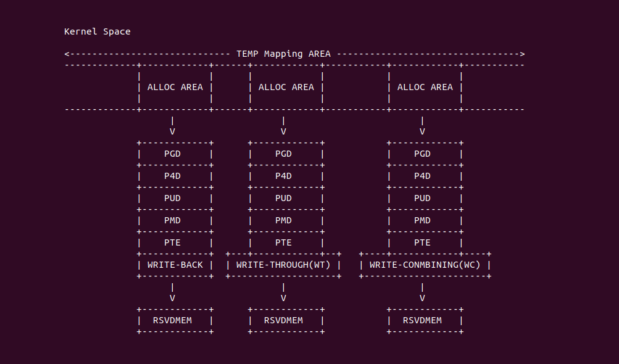619x364 pixels.
Task: Click RSVDMEM under WRITE-BACK
Action: click(x=173, y=321)
